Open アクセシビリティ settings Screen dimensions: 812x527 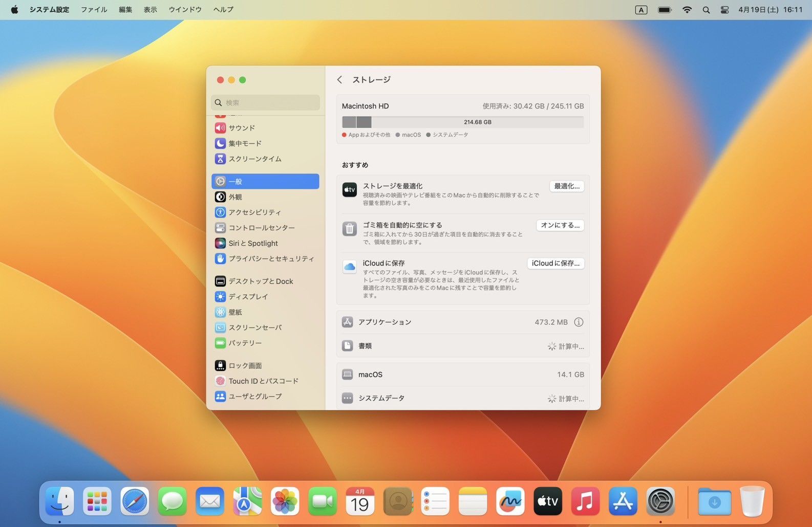pyautogui.click(x=265, y=212)
